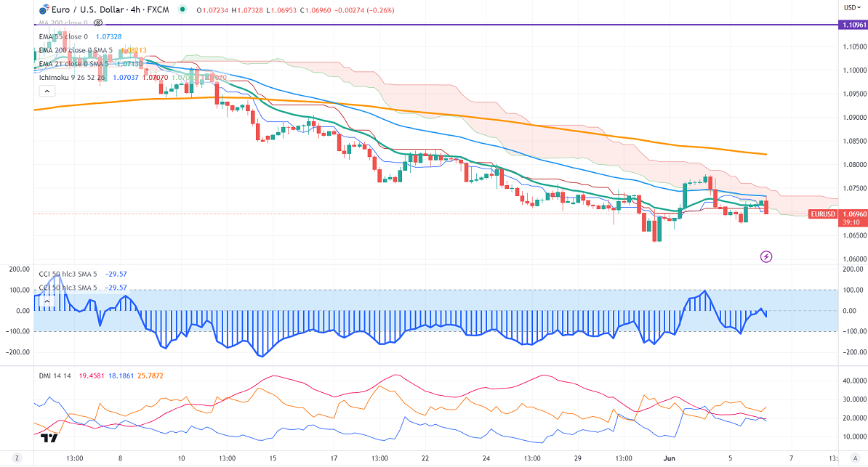This screenshot has width=868, height=467.
Task: Select the topmost CCI 50 hlc3 legend
Action: [x=68, y=274]
